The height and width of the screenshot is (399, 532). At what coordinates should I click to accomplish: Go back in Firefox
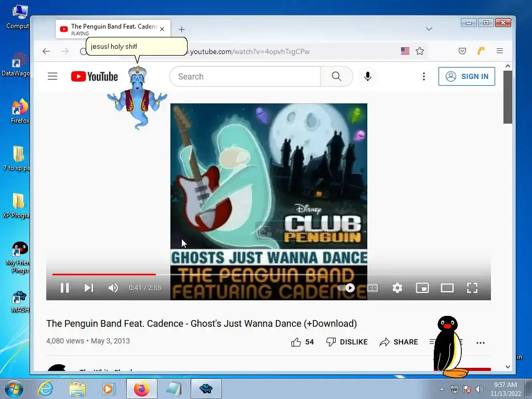46,51
